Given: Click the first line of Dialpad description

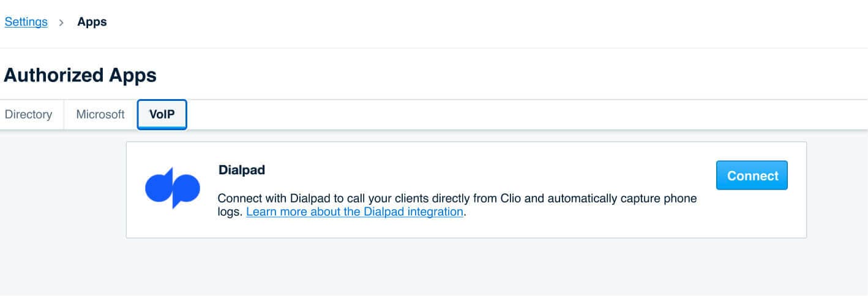Looking at the screenshot, I should [457, 199].
